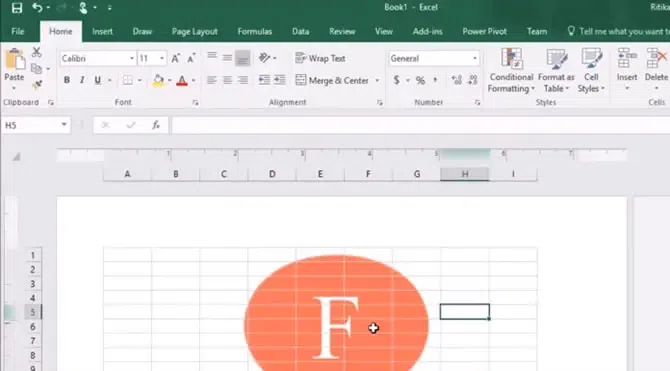
Task: Save the workbook with the floppy disk icon
Action: [17, 8]
